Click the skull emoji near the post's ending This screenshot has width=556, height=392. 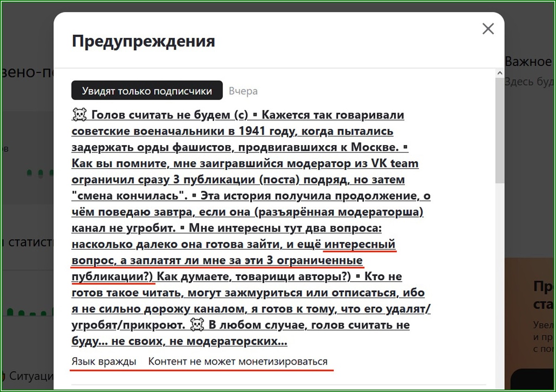coord(198,324)
